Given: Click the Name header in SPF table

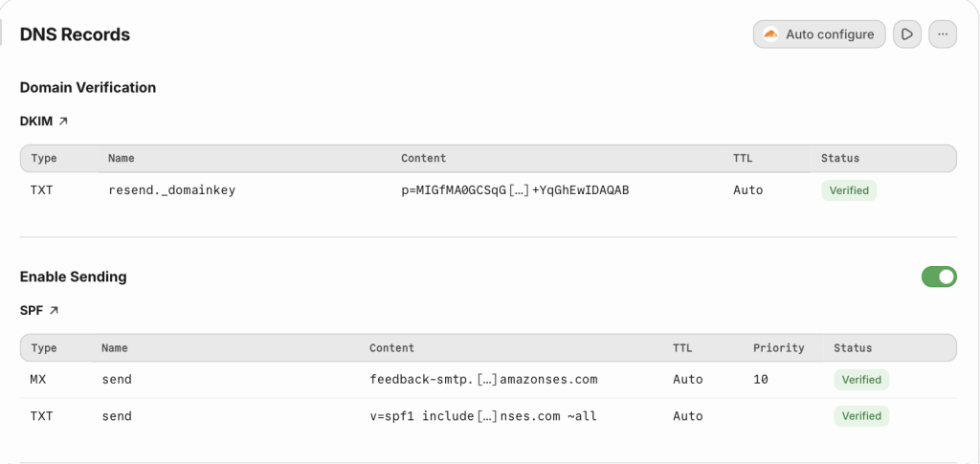Looking at the screenshot, I should click(x=115, y=348).
